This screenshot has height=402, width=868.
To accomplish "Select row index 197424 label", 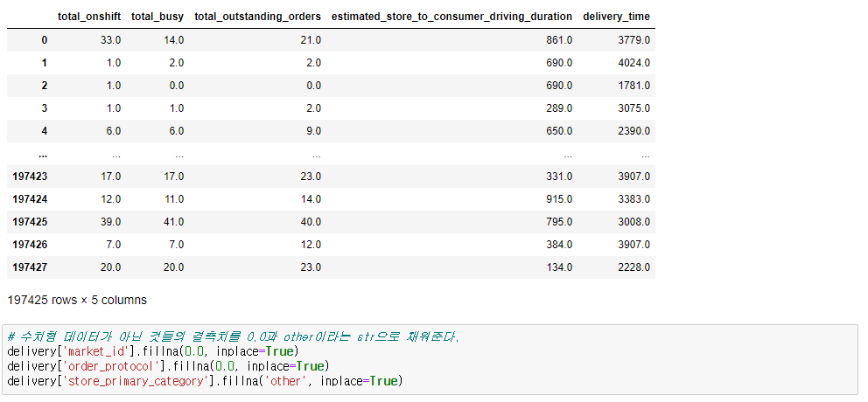I will (x=30, y=199).
